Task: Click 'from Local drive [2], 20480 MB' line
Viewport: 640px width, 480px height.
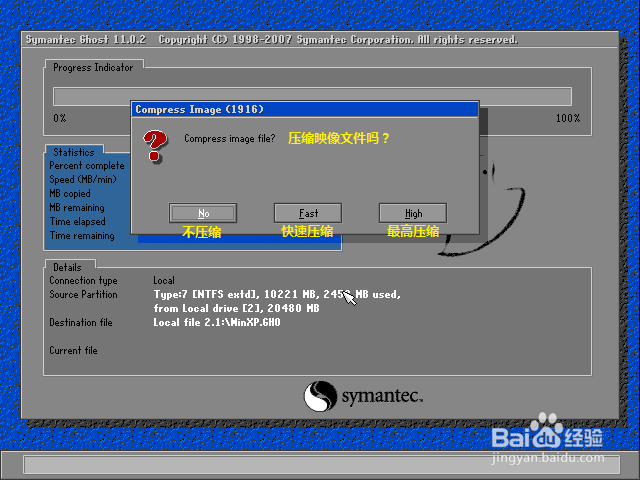Action: pyautogui.click(x=236, y=309)
